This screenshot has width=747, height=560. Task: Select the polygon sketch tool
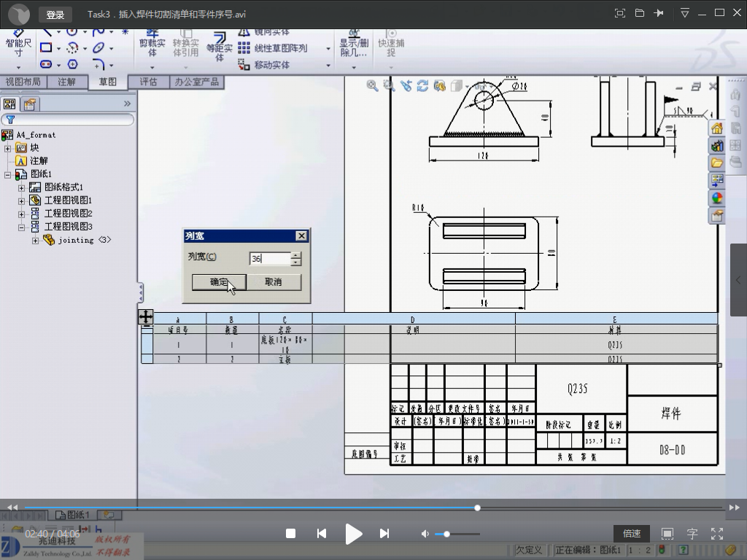[72, 64]
